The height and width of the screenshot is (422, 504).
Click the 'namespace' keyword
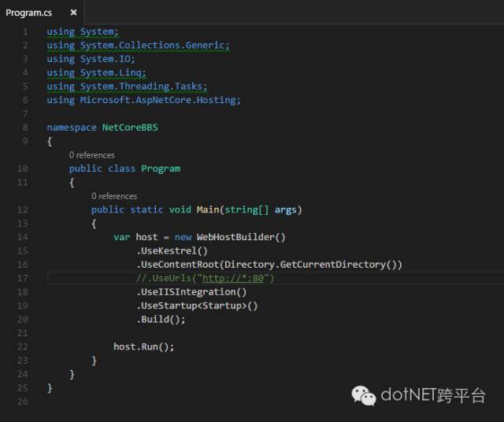tap(72, 128)
